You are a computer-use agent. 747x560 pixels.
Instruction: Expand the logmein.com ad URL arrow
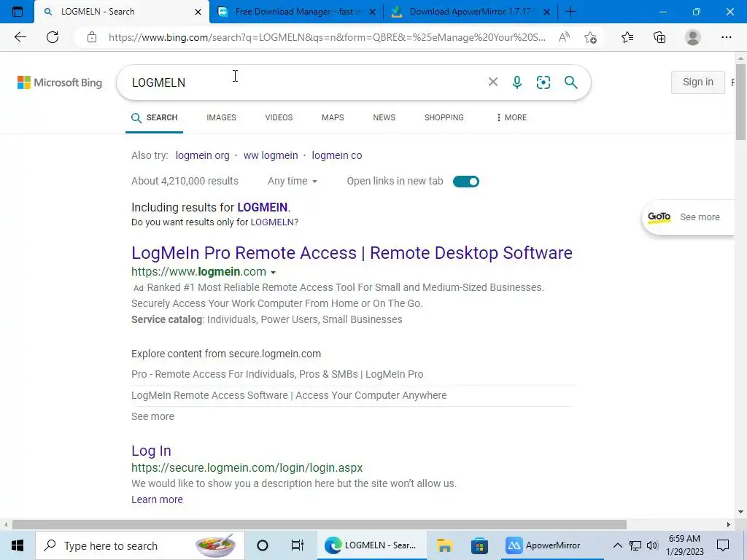tap(273, 273)
